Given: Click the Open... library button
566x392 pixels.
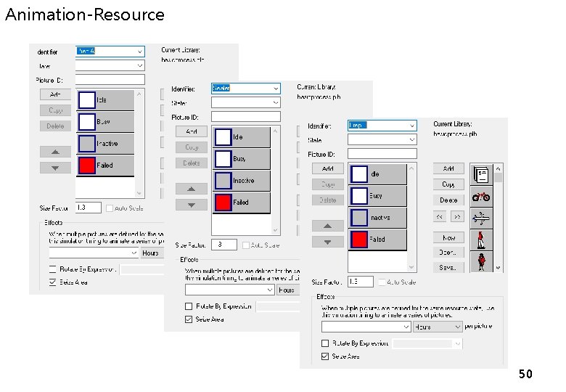Looking at the screenshot, I should click(448, 253).
